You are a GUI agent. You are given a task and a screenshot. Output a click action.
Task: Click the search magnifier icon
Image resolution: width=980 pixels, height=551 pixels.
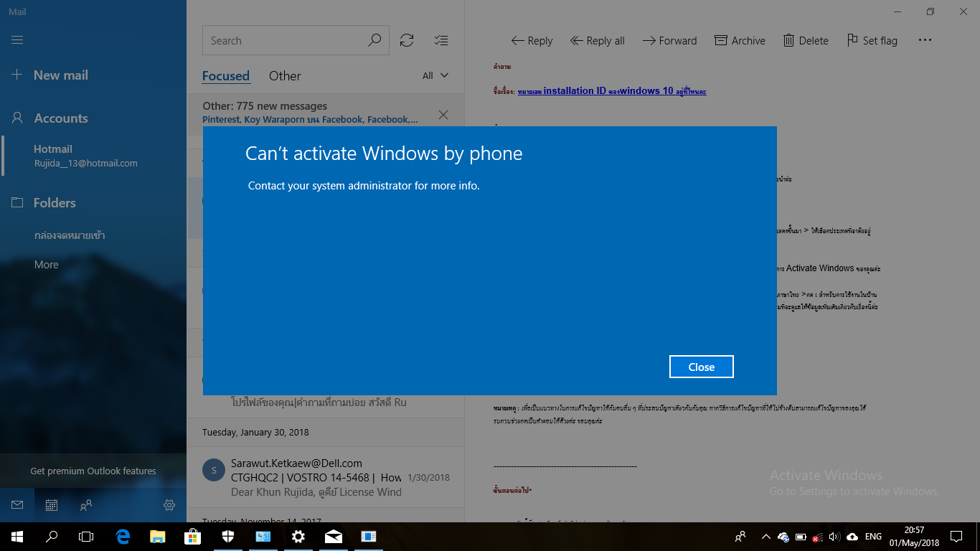click(x=374, y=41)
